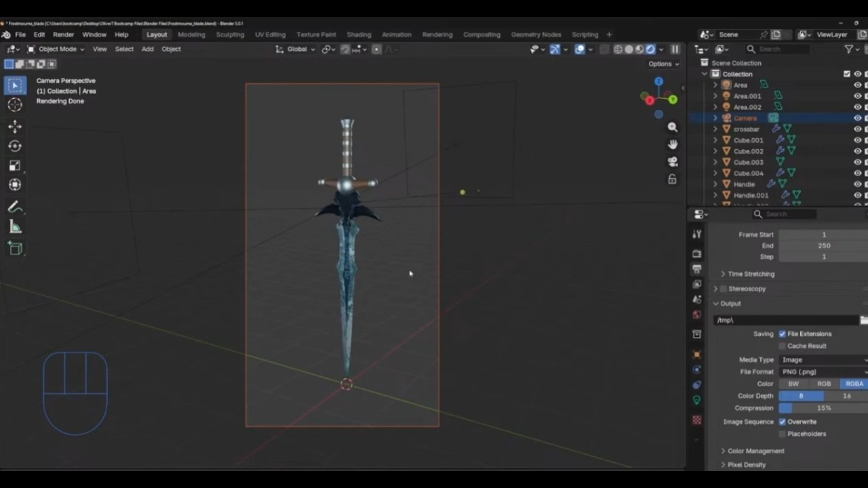Switch to wireframe viewport shading
This screenshot has height=488, width=868.
click(x=618, y=49)
